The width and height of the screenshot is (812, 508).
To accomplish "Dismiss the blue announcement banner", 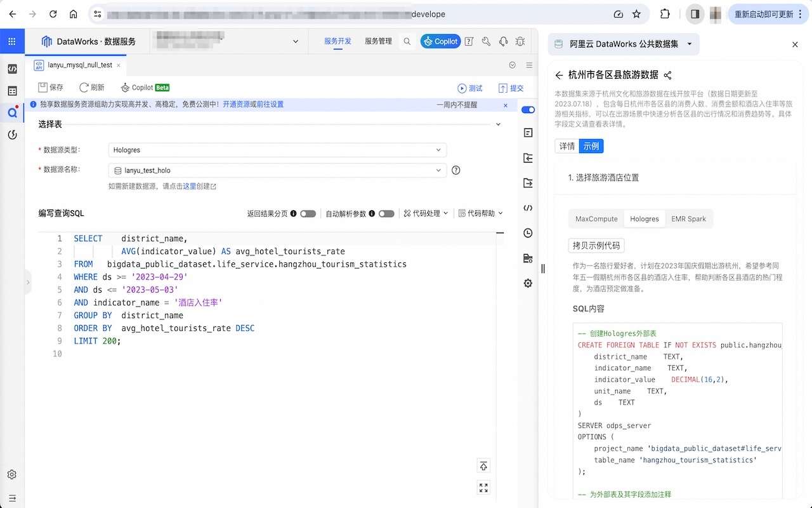I will 506,105.
